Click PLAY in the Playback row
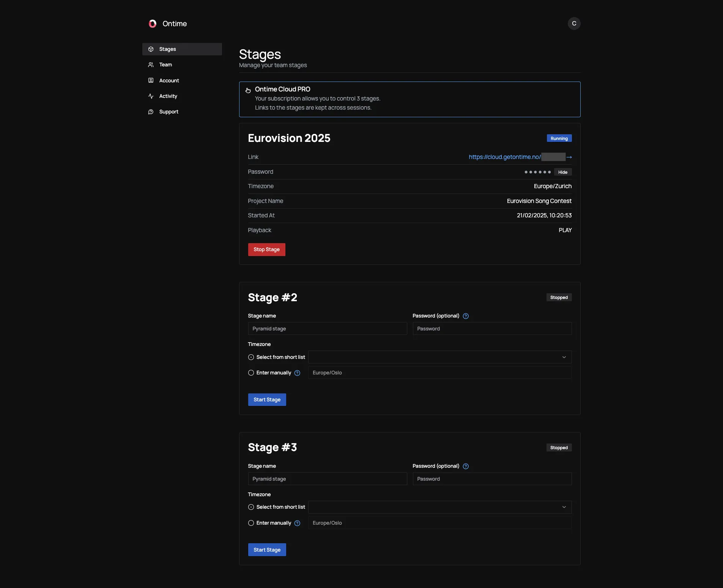 tap(565, 230)
